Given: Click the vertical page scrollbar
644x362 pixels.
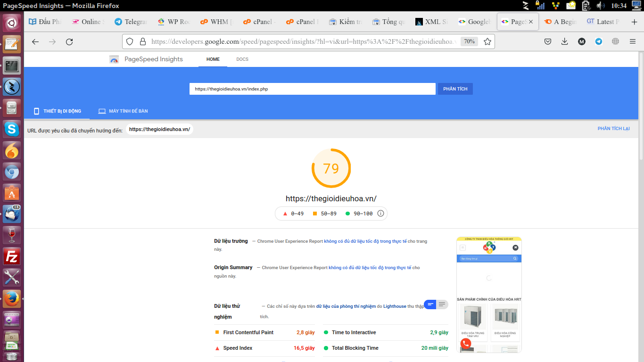Looking at the screenshot, I should [x=641, y=106].
